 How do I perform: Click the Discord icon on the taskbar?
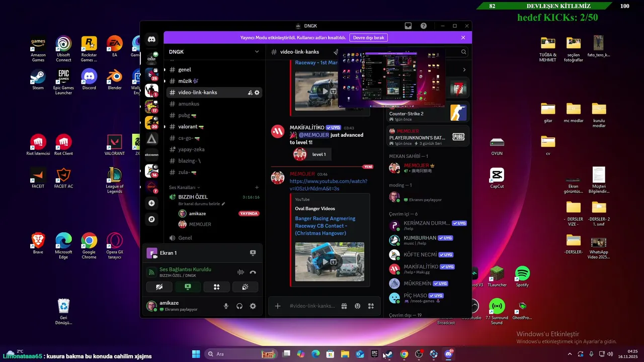tap(448, 354)
